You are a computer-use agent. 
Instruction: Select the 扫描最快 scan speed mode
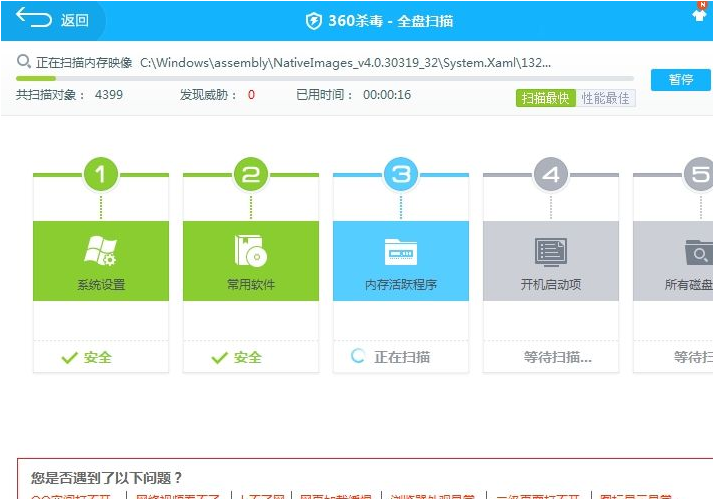(546, 98)
